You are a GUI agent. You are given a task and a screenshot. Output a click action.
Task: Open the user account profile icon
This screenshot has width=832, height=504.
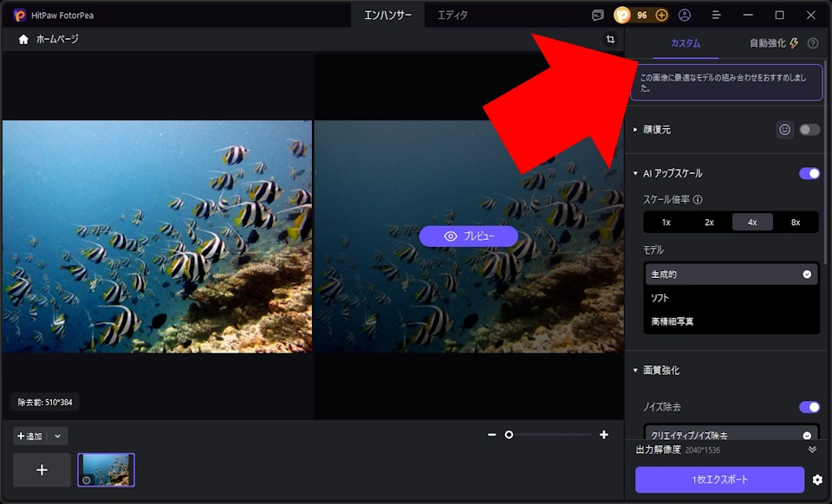[x=685, y=15]
